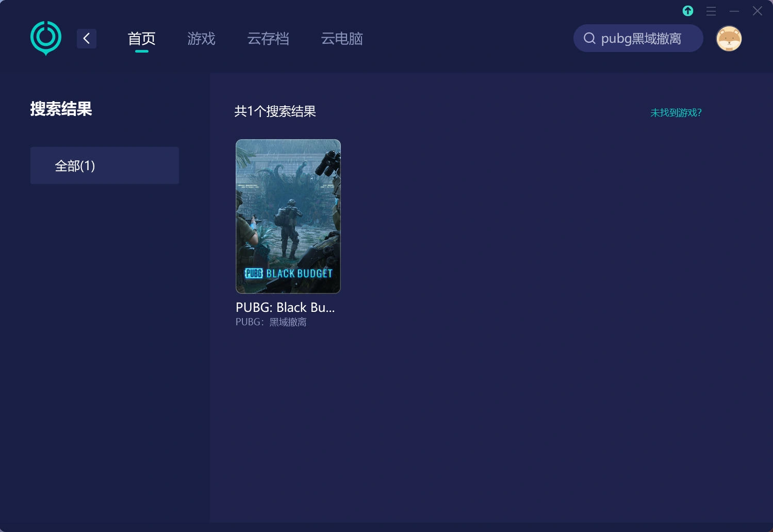The image size is (773, 532).
Task: Close the application window
Action: (x=757, y=11)
